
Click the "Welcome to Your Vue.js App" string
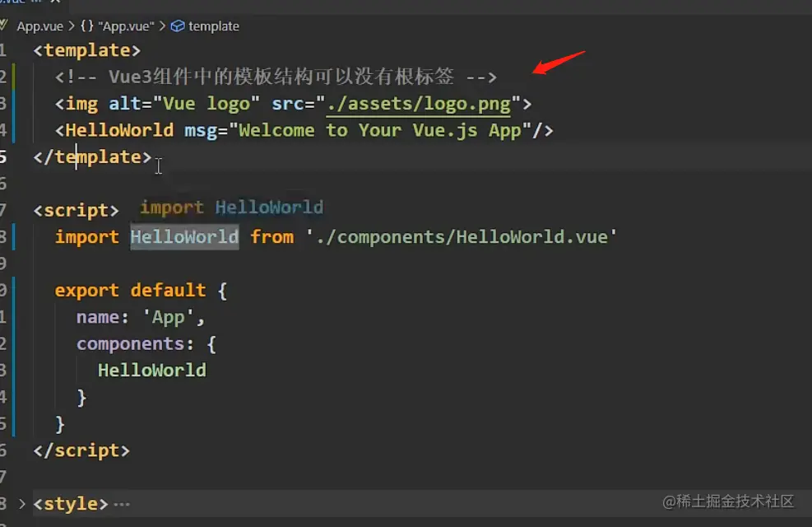(380, 130)
